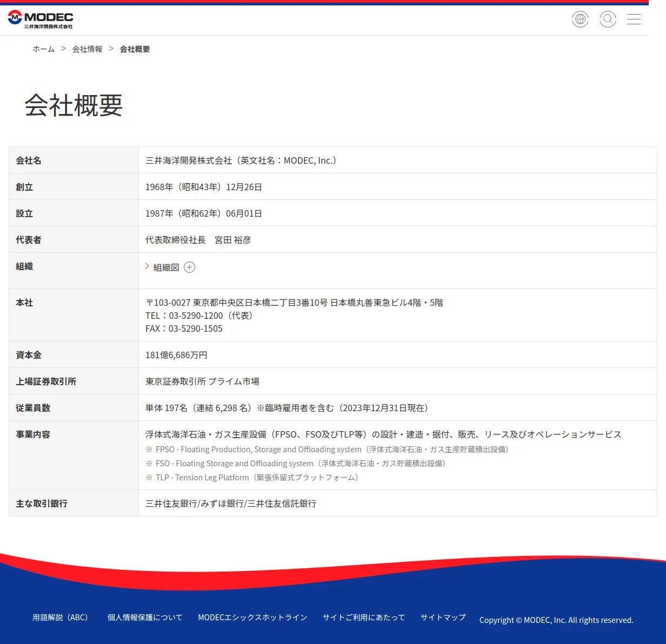Click the 上場証券取引所 row label

tap(46, 381)
